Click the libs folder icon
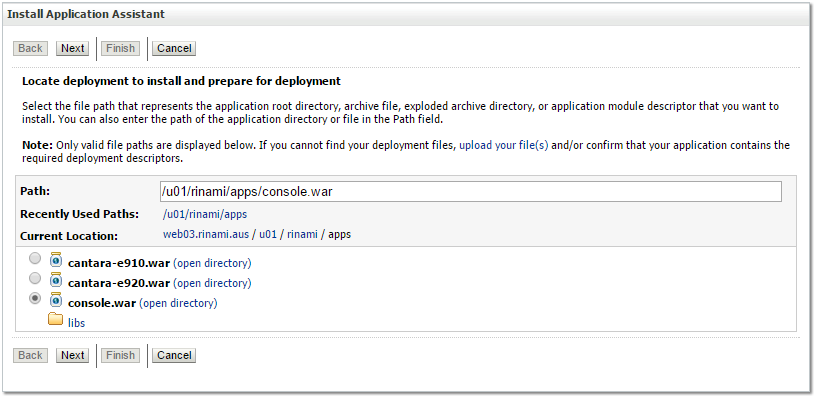The height and width of the screenshot is (396, 814). [x=56, y=319]
